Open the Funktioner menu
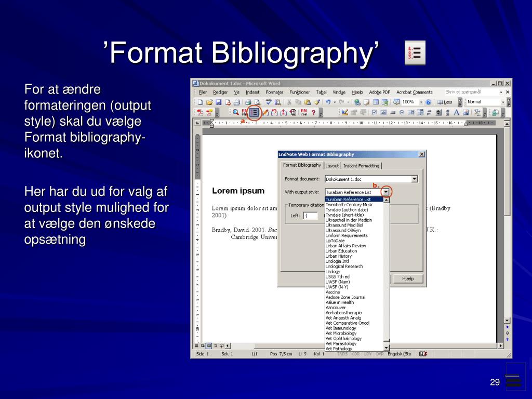532x399 pixels. tap(300, 92)
